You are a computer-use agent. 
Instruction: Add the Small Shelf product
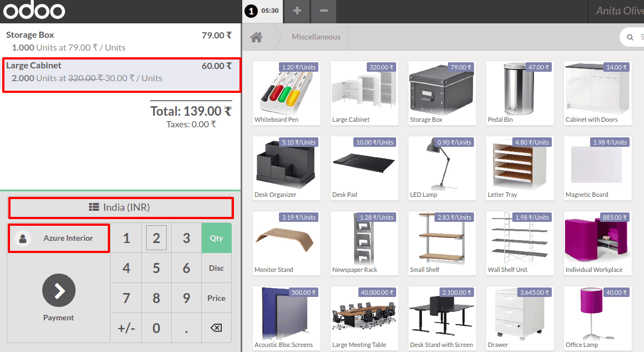coord(442,244)
